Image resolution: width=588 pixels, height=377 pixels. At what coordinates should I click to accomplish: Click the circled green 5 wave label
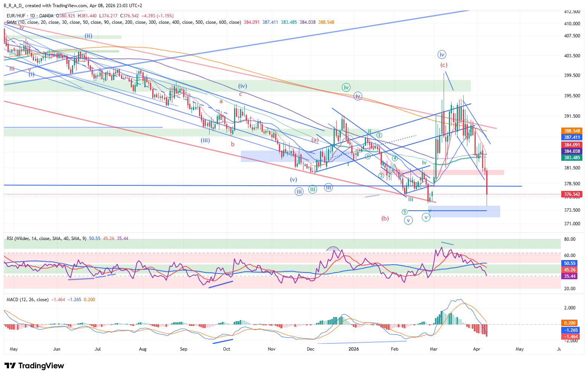404,212
